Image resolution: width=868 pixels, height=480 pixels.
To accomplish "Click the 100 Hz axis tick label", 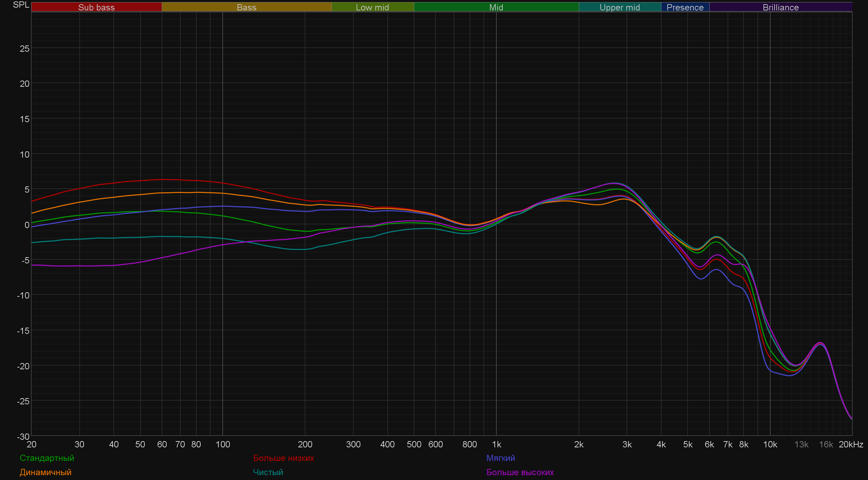I will click(223, 444).
